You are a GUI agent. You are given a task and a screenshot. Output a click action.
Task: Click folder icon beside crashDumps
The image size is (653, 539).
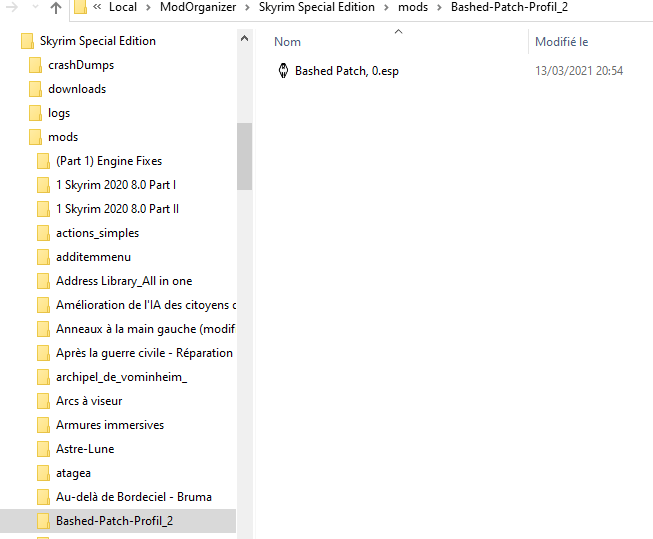coord(35,65)
